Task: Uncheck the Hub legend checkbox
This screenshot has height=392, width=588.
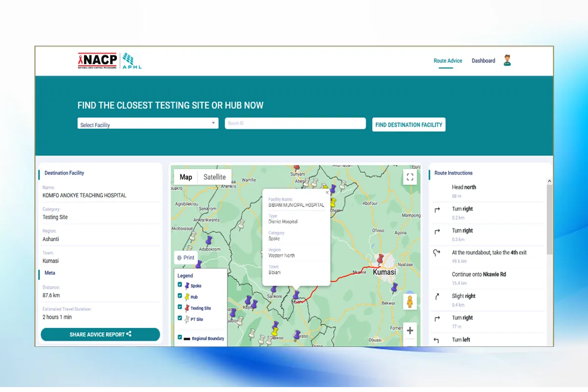Action: click(x=180, y=296)
